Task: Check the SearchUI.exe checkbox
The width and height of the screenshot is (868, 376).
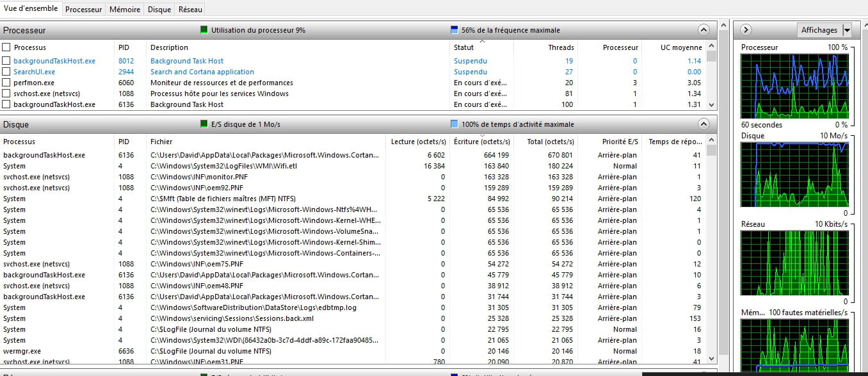Action: coord(6,72)
